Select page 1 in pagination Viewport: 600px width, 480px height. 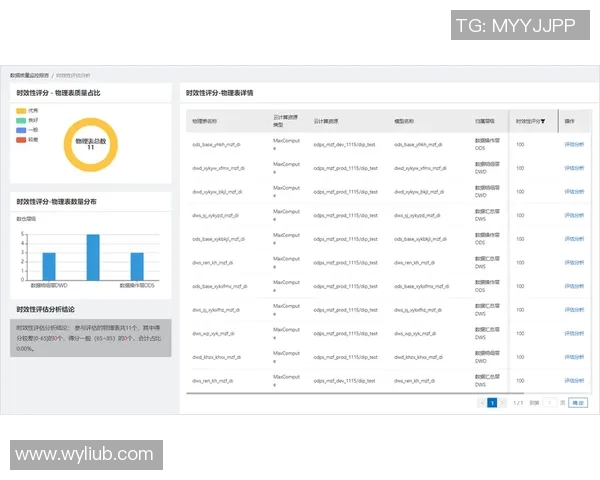point(492,402)
